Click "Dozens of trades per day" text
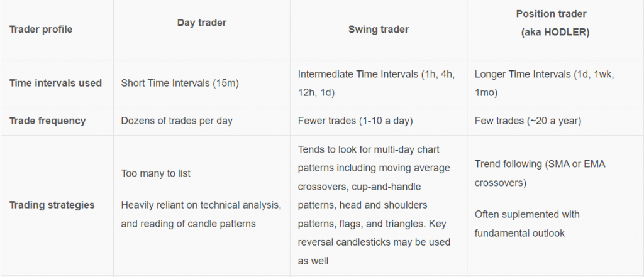Screen dimensions: 644x277 click(x=177, y=121)
